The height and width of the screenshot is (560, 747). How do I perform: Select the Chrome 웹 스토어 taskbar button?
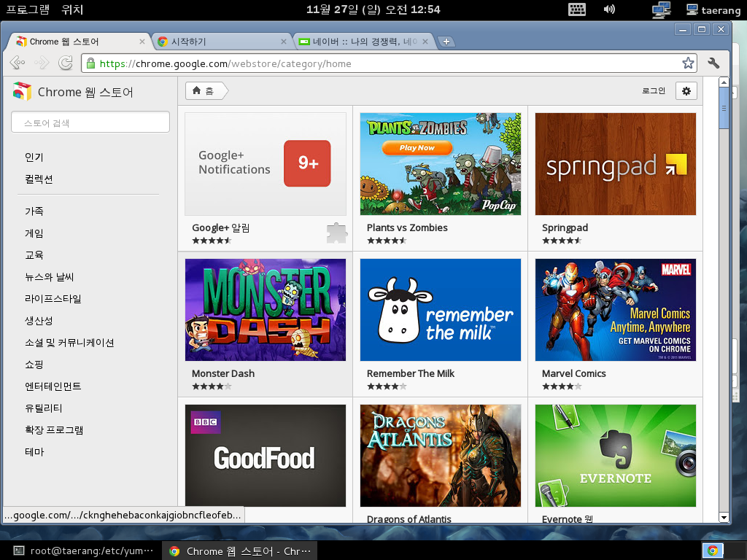239,551
